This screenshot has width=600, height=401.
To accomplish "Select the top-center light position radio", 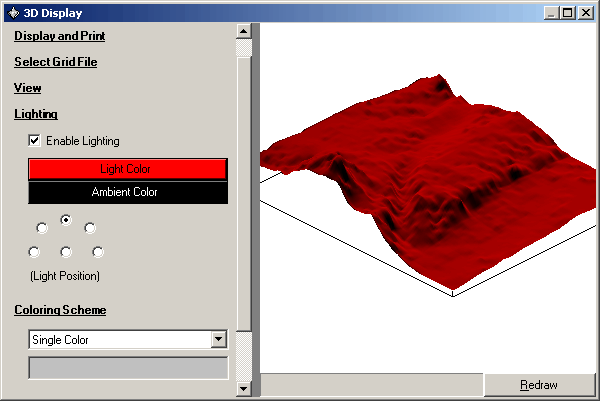I will [66, 220].
